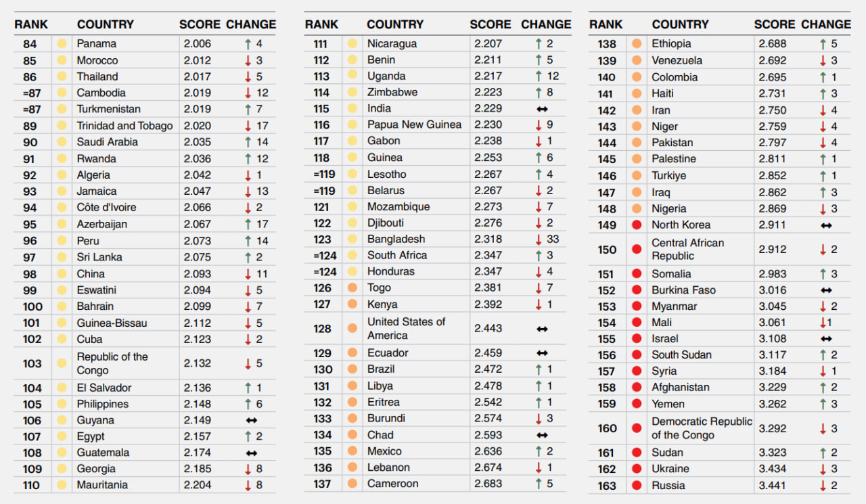The width and height of the screenshot is (866, 504).
Task: Click the up arrow in Uganda's row
Action: tap(539, 76)
